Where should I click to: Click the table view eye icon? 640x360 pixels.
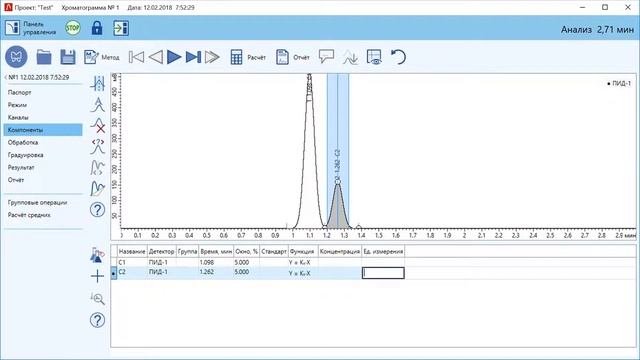click(x=374, y=57)
